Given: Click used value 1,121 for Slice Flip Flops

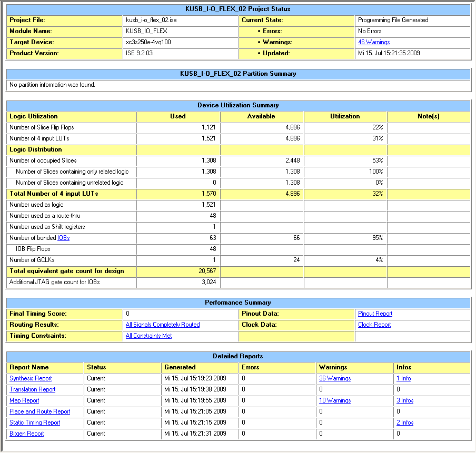Looking at the screenshot, I should point(209,127).
